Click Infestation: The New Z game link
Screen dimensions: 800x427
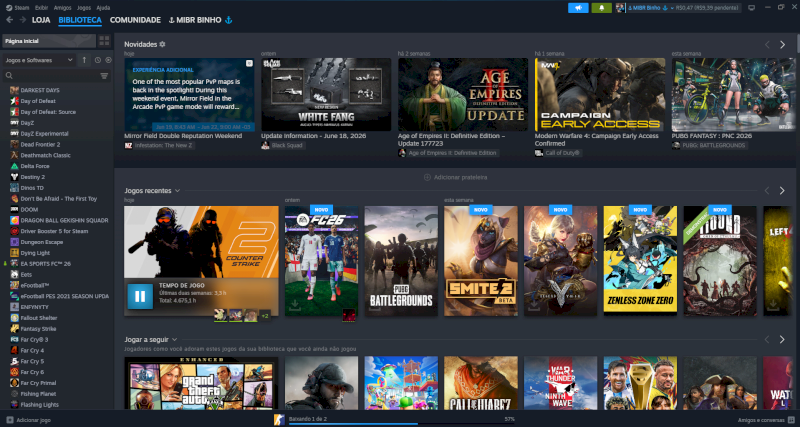coord(160,146)
